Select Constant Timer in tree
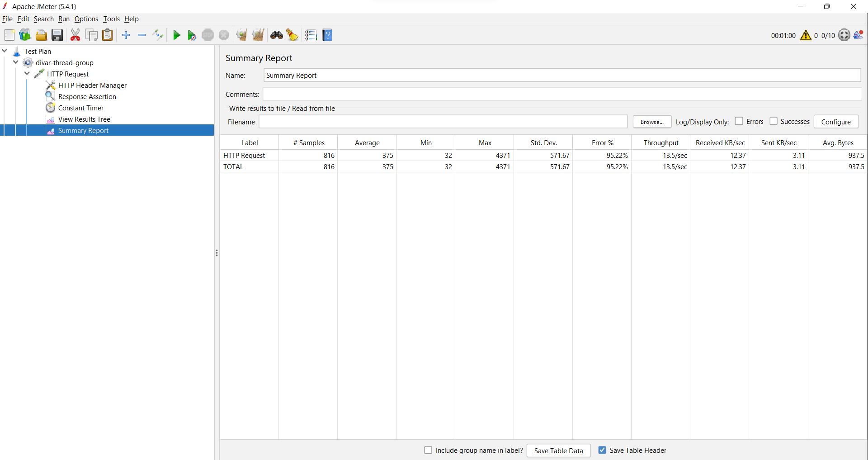The image size is (868, 460). pyautogui.click(x=80, y=108)
